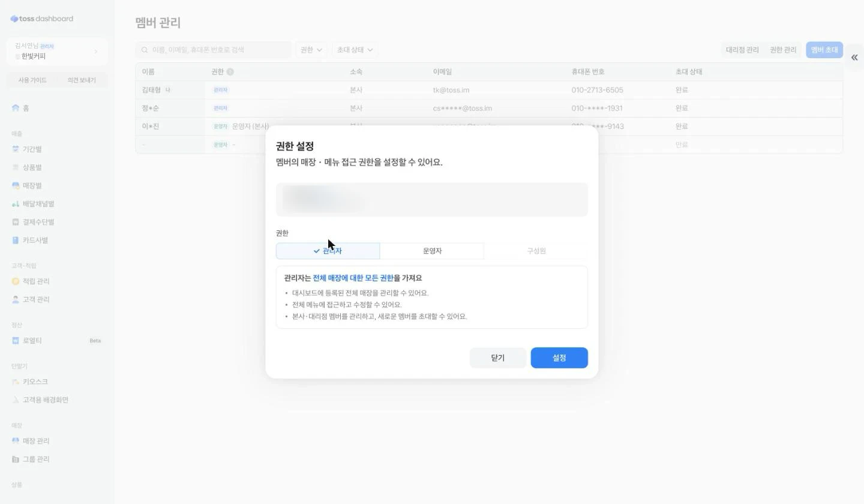The width and height of the screenshot is (864, 504).
Task: Open 로열티 settlement icon
Action: (16, 341)
